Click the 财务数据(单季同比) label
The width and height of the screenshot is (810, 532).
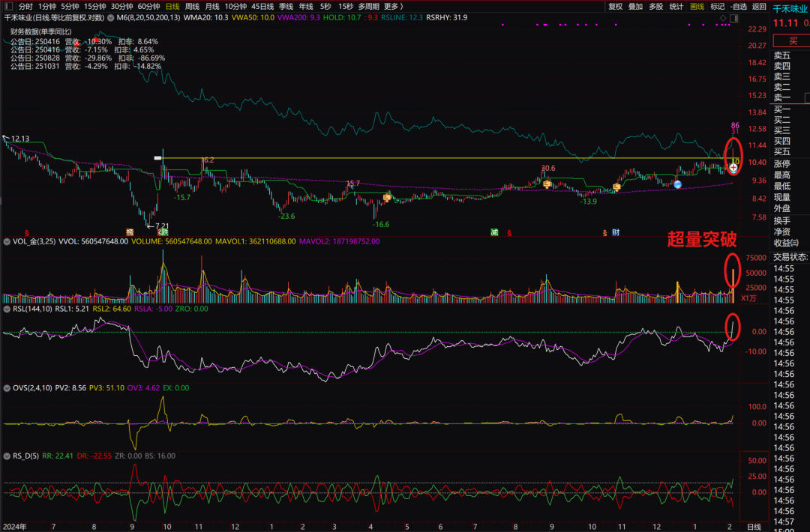tap(40, 31)
